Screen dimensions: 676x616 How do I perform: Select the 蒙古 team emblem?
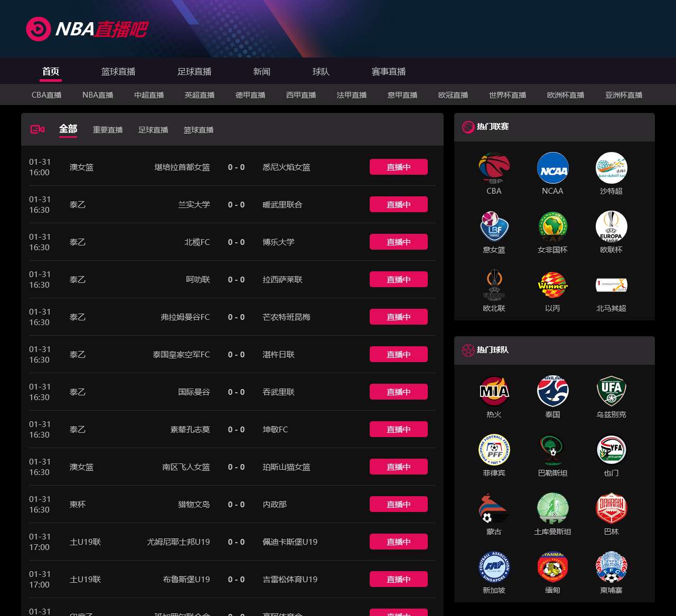click(494, 507)
